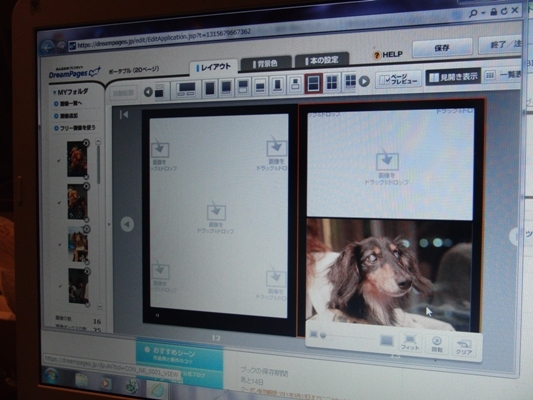The height and width of the screenshot is (400, 533).
Task: Click the 保存 save button
Action: point(442,48)
